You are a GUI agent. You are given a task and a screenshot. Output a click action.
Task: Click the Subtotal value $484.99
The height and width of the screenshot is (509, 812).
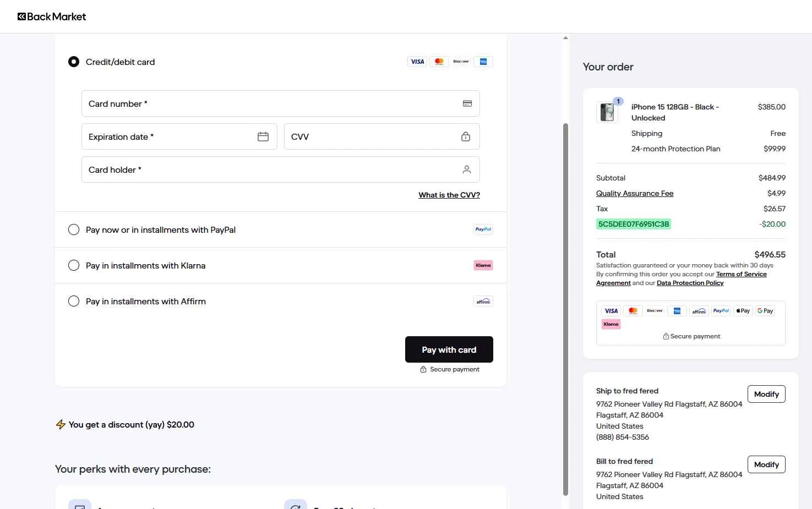pyautogui.click(x=772, y=178)
